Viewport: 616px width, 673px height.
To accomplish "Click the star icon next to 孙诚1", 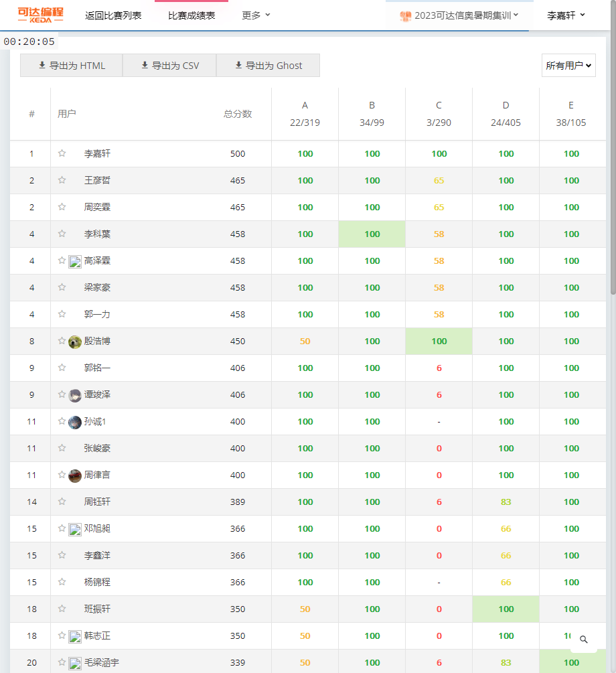I will click(x=62, y=421).
